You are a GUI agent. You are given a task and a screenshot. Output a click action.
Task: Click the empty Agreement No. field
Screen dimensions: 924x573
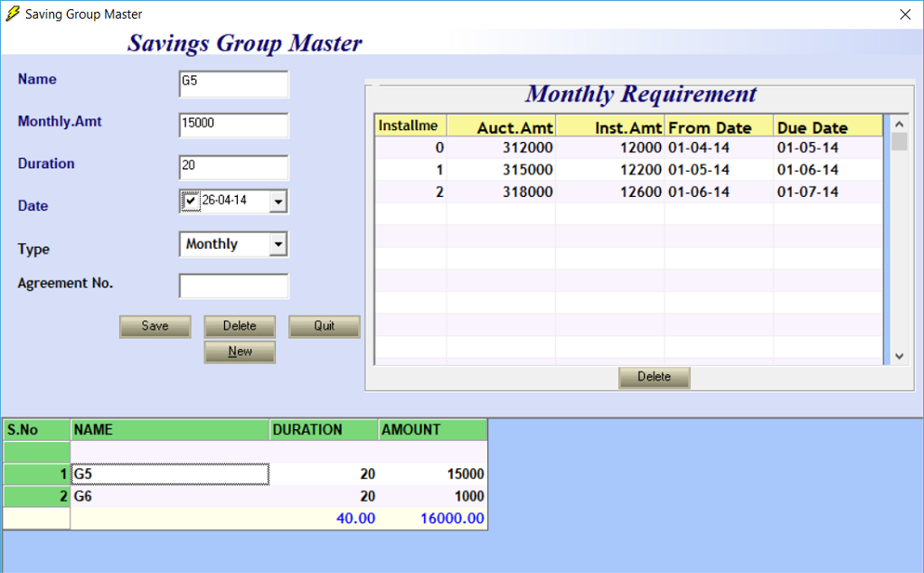coord(233,286)
